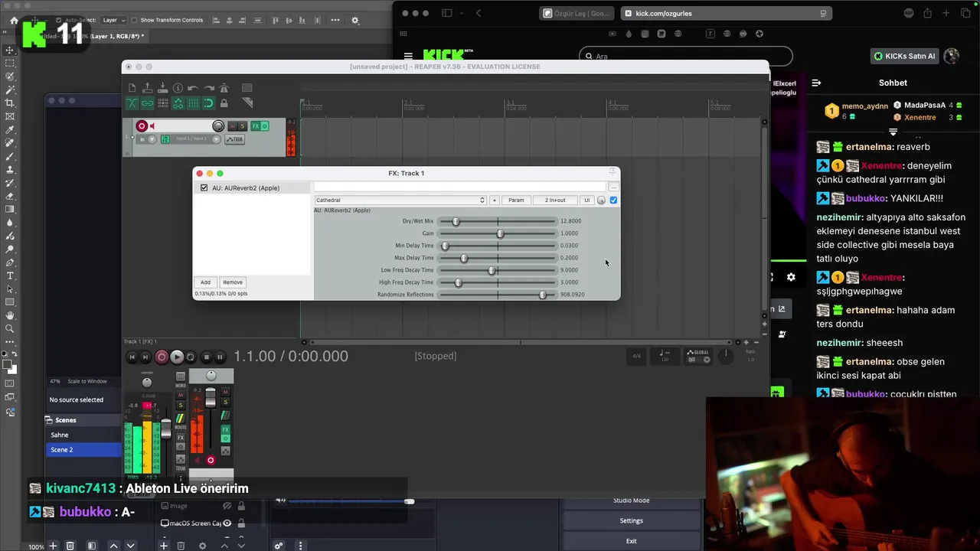Adjust the Low Freq Decay Time slider
980x551 pixels.
tap(498, 270)
